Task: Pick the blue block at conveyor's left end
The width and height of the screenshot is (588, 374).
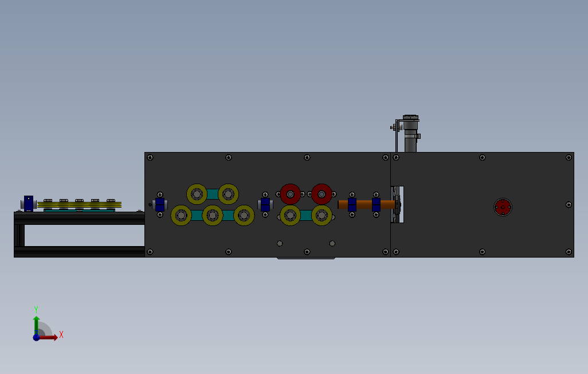Action: tap(29, 203)
